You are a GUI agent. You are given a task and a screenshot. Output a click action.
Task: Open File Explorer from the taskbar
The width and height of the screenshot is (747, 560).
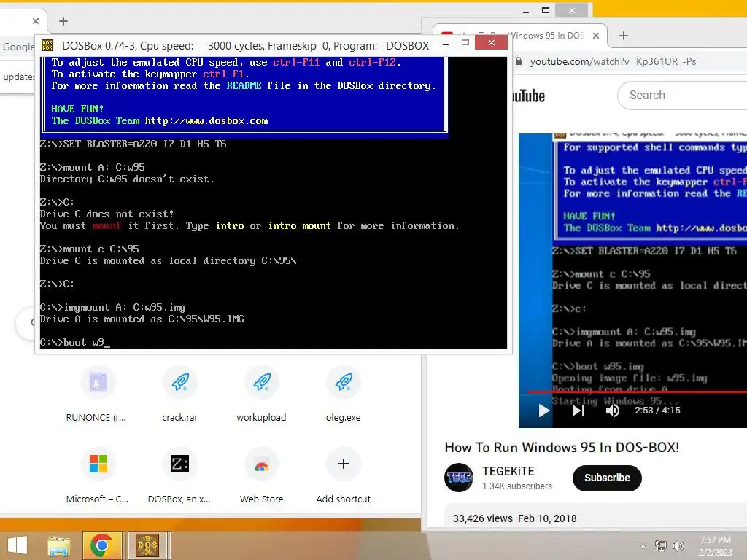(59, 545)
